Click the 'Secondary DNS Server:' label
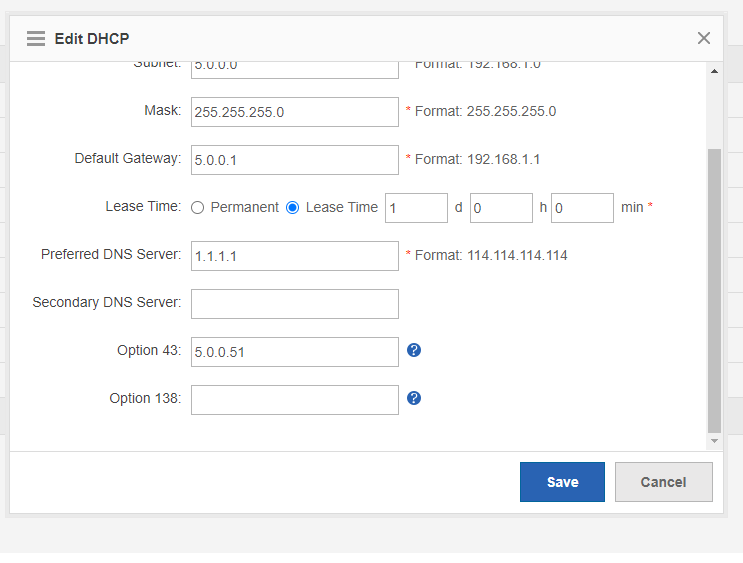 [x=107, y=302]
